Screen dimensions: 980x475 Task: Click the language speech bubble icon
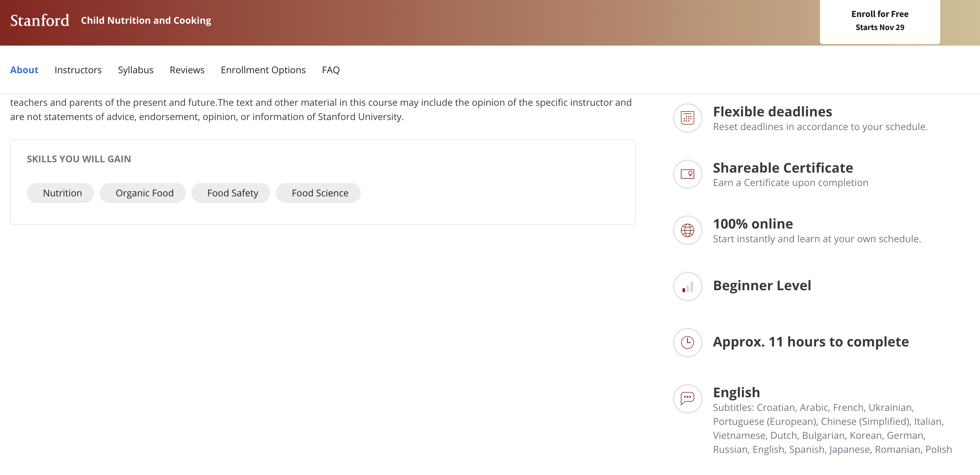(687, 398)
